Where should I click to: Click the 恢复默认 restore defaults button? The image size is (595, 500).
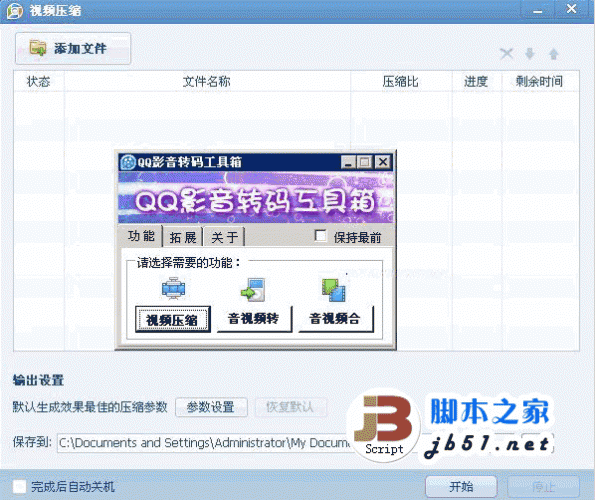[290, 407]
